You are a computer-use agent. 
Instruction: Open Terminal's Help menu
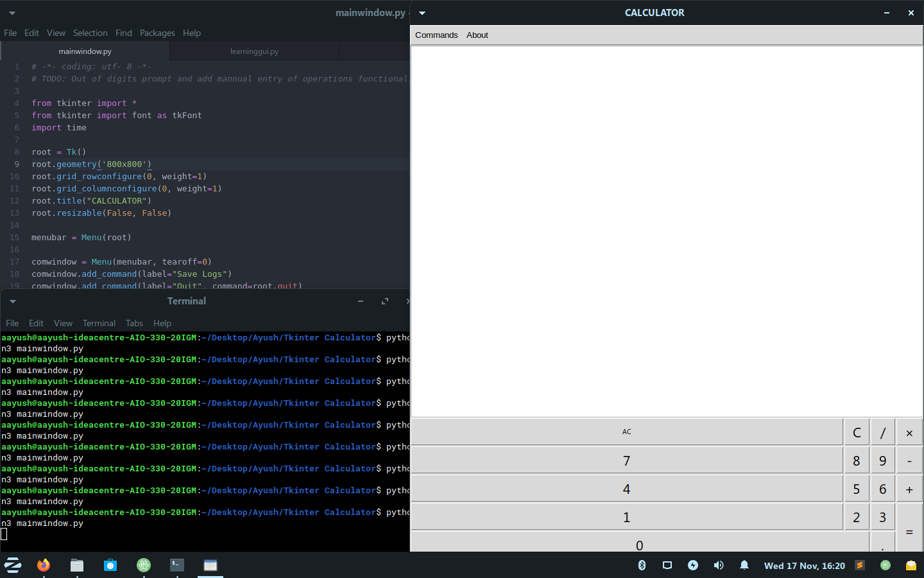162,323
